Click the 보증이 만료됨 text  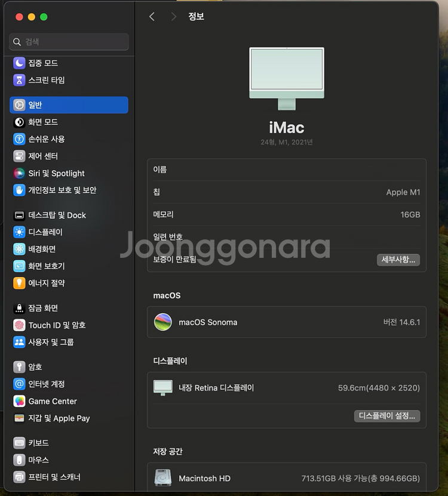175,260
